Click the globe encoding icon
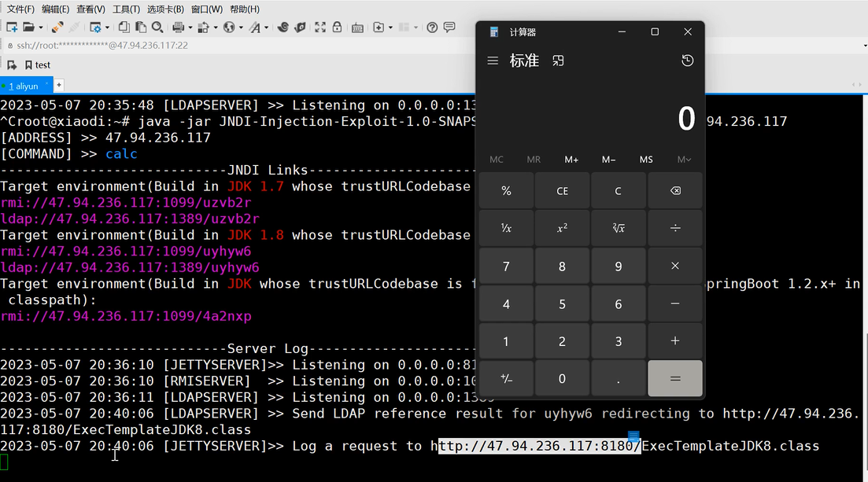Screen dimensions: 868x482 pos(229,27)
